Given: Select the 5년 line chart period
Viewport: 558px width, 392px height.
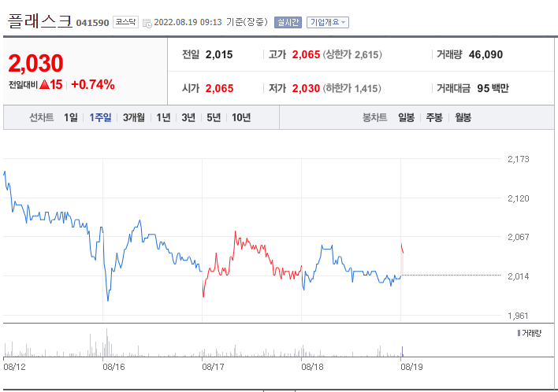Looking at the screenshot, I should tap(214, 117).
